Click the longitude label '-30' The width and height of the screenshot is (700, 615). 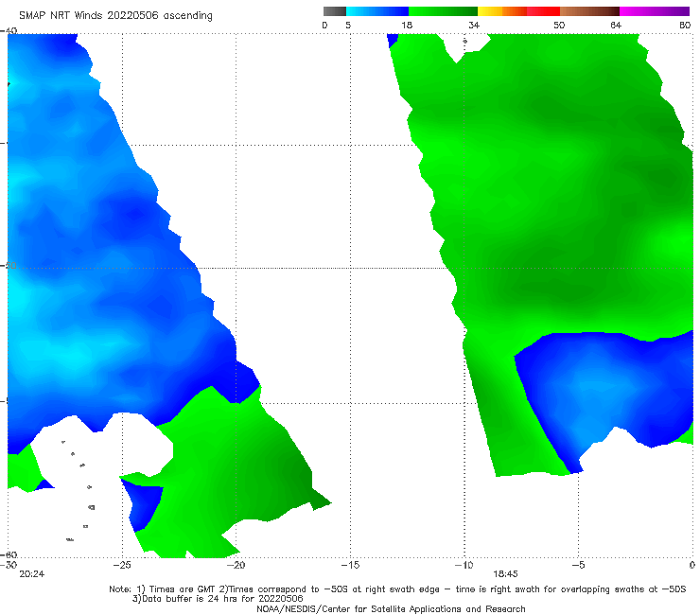tap(9, 565)
